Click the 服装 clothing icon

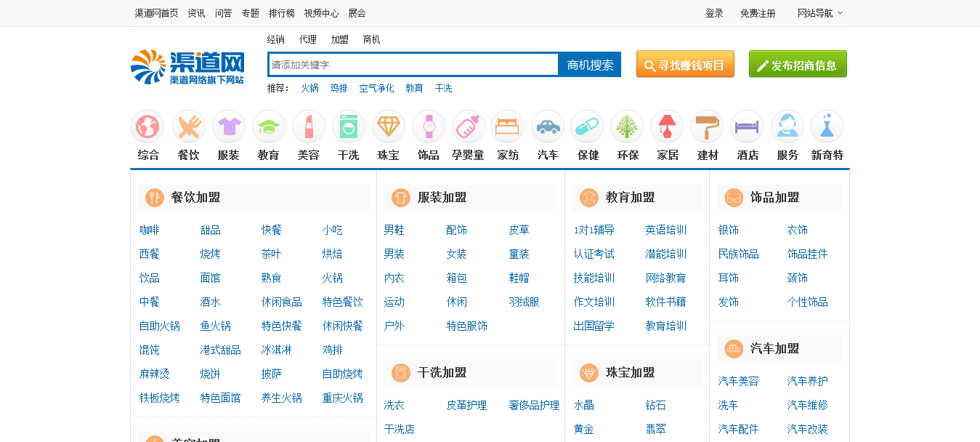[x=228, y=125]
